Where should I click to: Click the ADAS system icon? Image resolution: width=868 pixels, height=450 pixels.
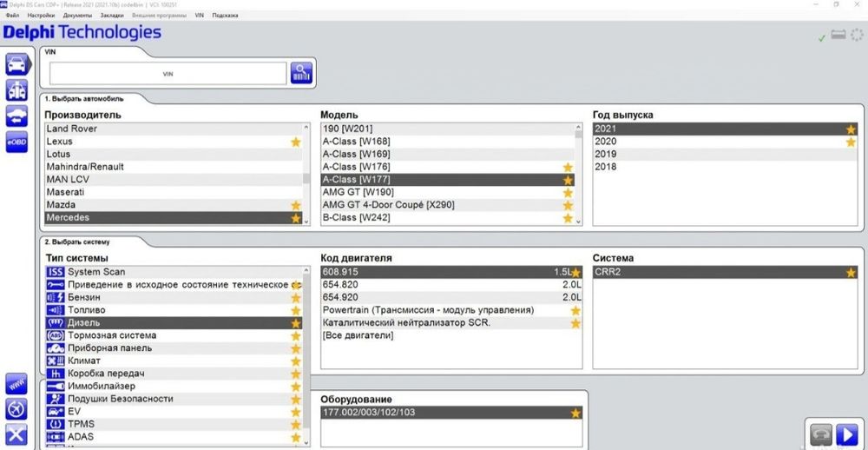tap(55, 438)
